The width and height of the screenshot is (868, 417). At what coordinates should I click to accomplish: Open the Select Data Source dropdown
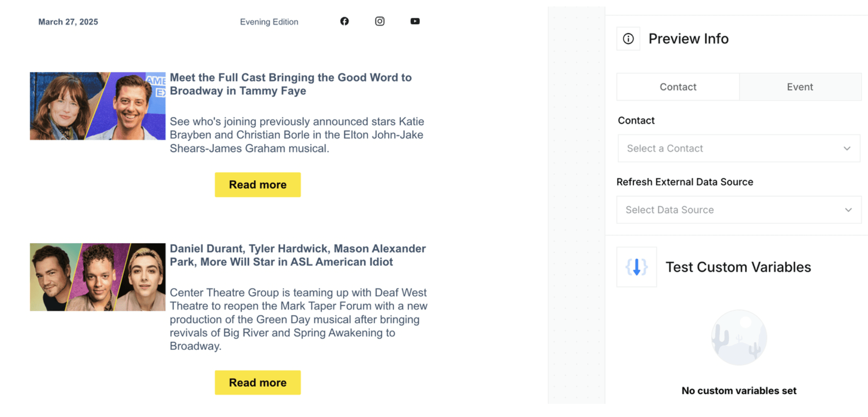coord(739,210)
